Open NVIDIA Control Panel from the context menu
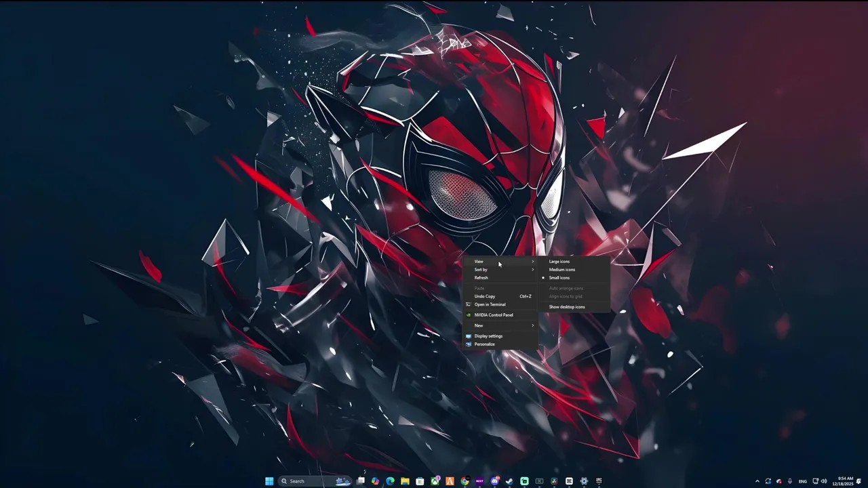The height and width of the screenshot is (488, 868). tap(502, 315)
